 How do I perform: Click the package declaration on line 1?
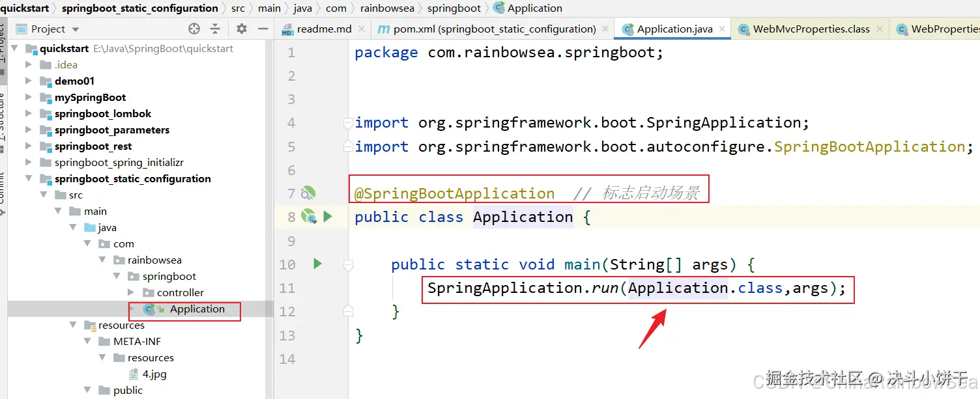[509, 52]
